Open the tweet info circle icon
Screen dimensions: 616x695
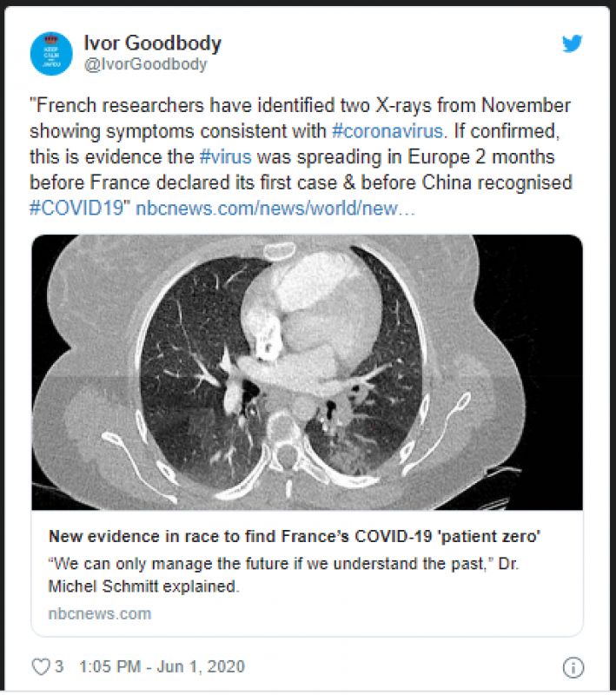point(572,667)
